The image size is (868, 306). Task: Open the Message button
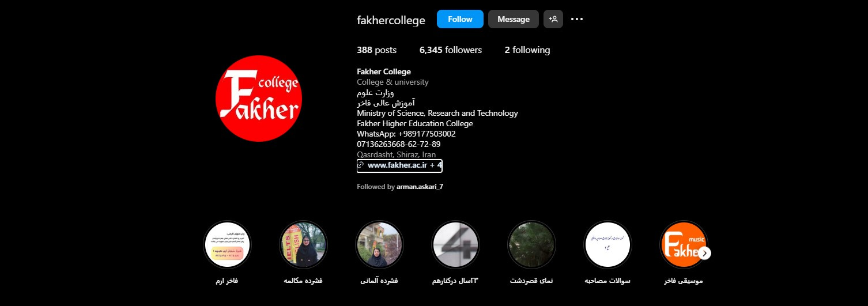[x=514, y=19]
